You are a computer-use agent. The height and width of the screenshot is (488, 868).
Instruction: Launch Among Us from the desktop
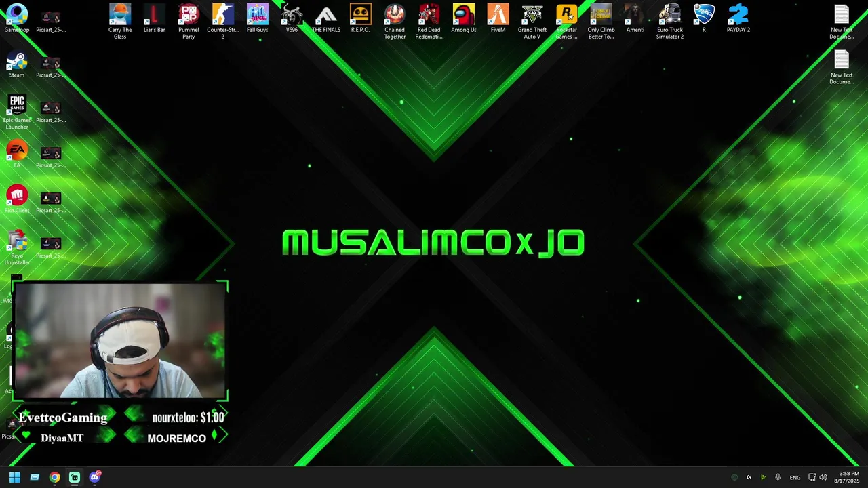(463, 18)
